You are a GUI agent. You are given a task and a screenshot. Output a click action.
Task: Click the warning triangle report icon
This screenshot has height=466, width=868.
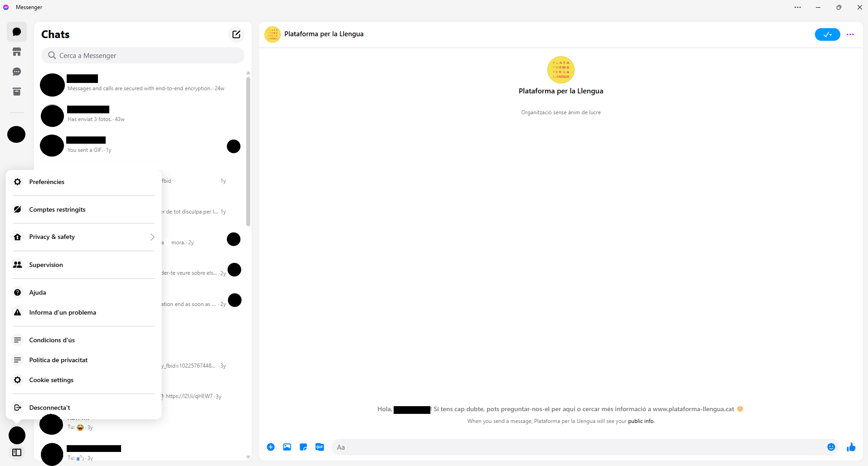pyautogui.click(x=18, y=312)
